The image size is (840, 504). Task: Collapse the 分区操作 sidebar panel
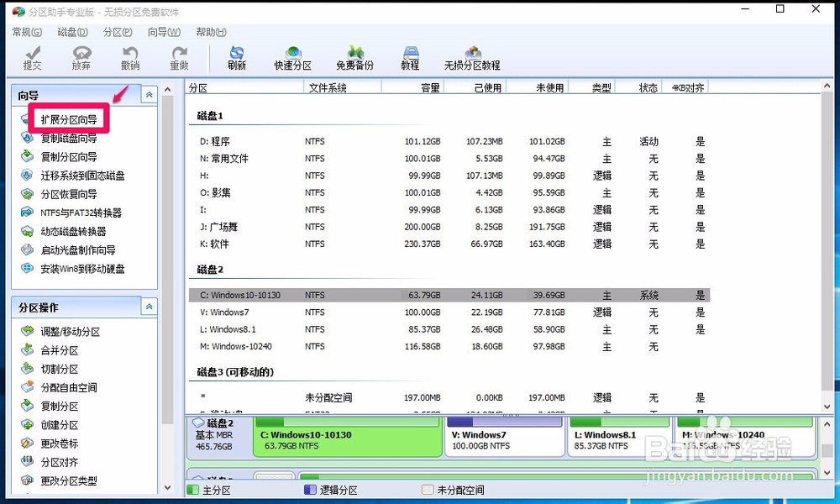tap(149, 307)
